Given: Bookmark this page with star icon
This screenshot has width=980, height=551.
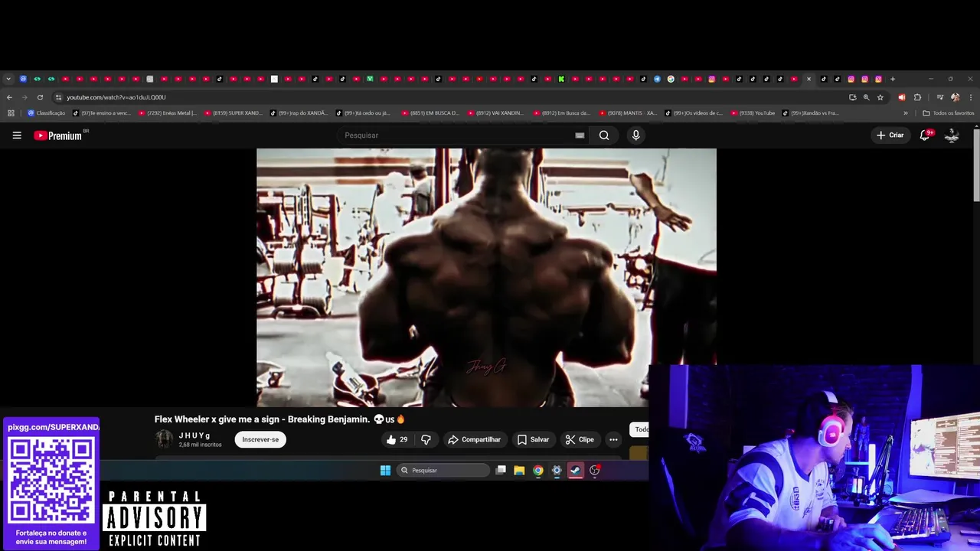Looking at the screenshot, I should (880, 97).
